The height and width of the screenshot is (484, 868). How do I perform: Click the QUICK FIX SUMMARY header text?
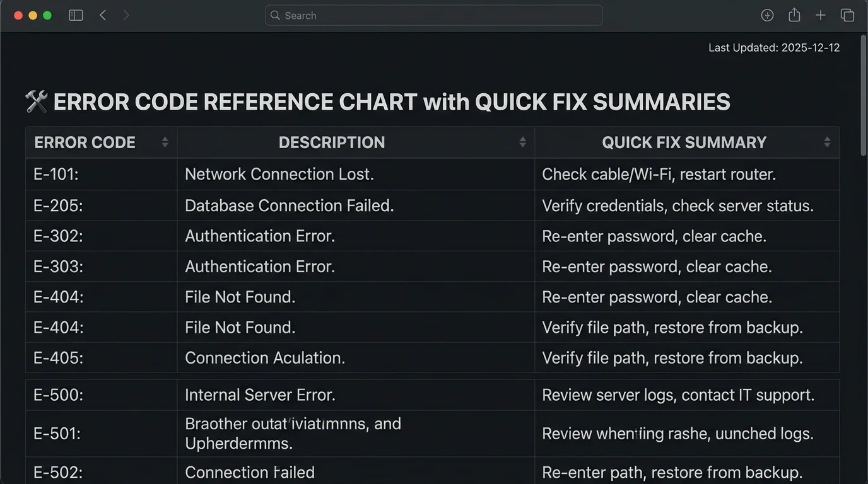point(684,142)
